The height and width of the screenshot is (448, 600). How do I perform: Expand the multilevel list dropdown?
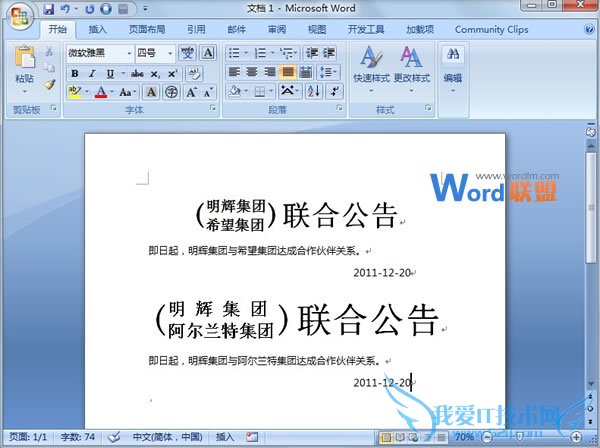[x=296, y=53]
